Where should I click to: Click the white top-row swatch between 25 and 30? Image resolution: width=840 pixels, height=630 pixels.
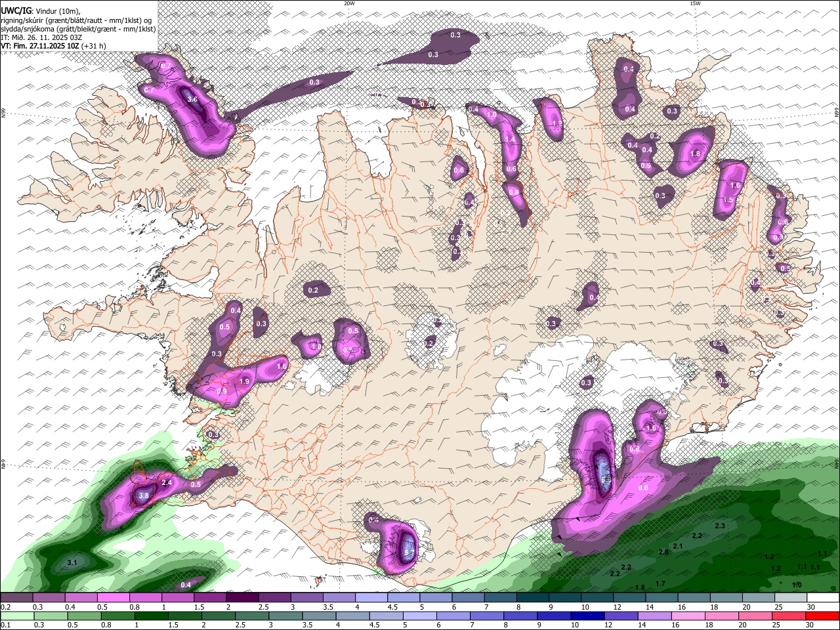[x=791, y=598]
